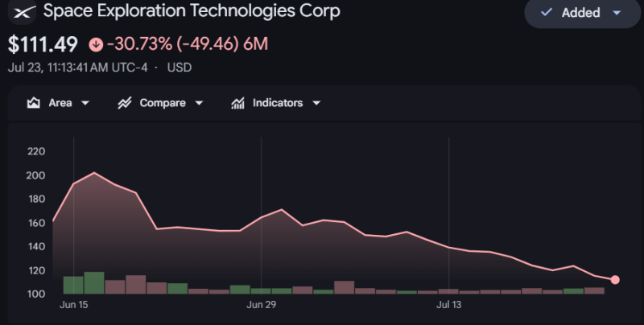Click the (-49.46) price change value
The image size is (644, 325).
tap(208, 44)
